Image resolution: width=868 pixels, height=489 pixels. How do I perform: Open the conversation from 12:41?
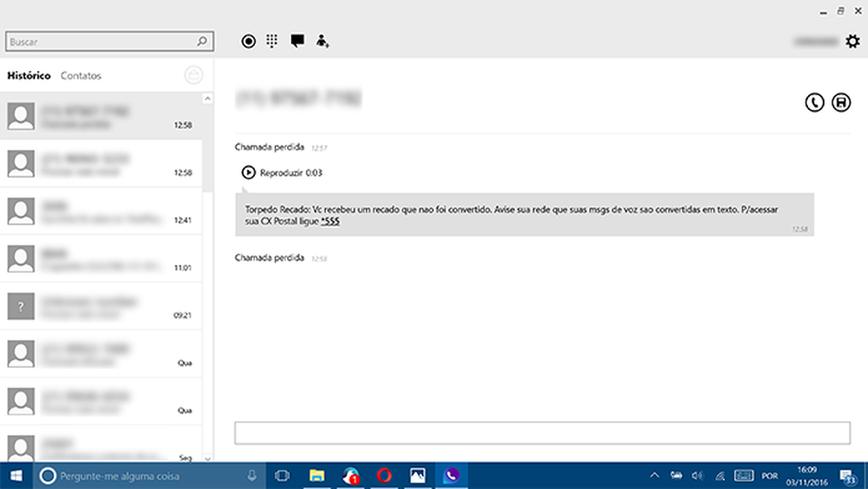click(x=101, y=212)
